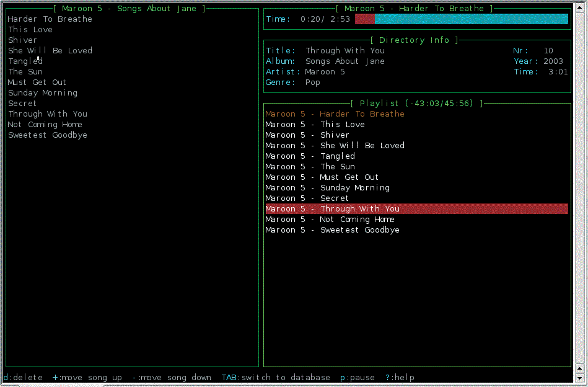Click the Maroon 5 - Songs About Jane header
The image size is (588, 387).
129,9
